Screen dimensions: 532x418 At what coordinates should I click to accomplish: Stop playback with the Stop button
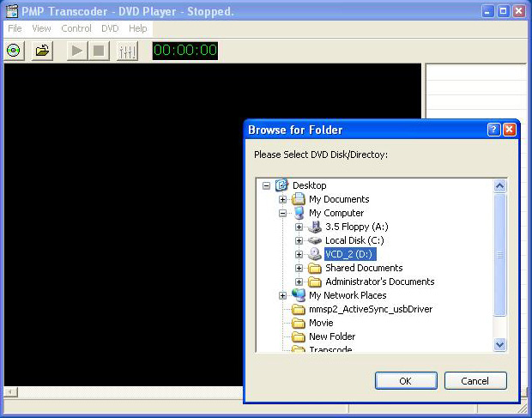tap(99, 51)
